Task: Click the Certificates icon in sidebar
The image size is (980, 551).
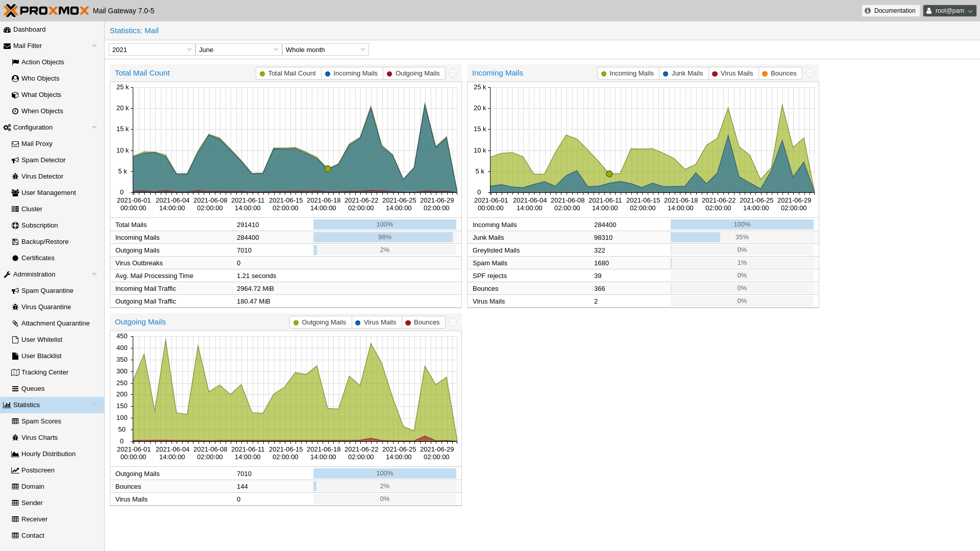Action: [15, 258]
